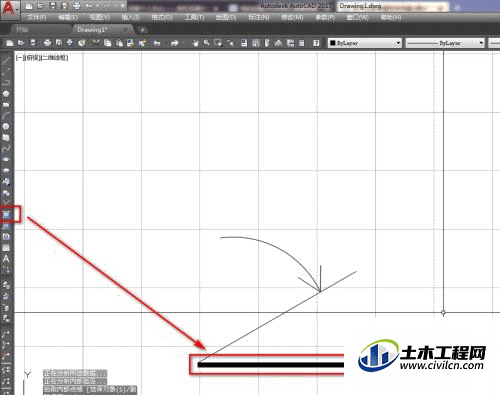Open the 编辑(E) menu
The image size is (500, 395).
coord(68,17)
